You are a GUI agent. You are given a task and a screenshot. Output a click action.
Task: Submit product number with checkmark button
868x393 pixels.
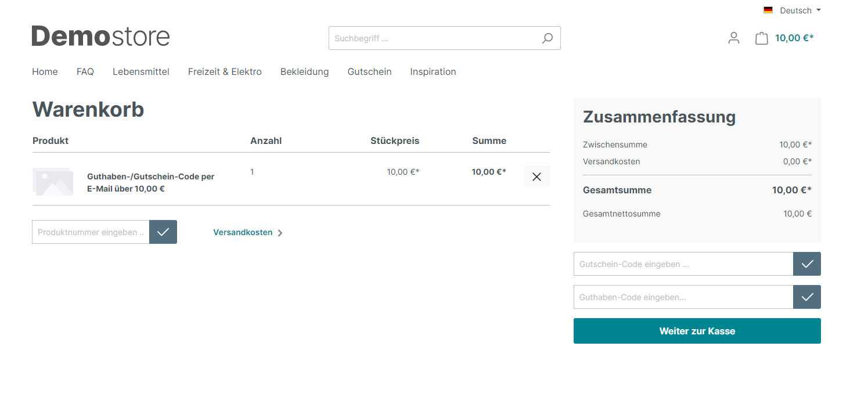[x=163, y=232]
